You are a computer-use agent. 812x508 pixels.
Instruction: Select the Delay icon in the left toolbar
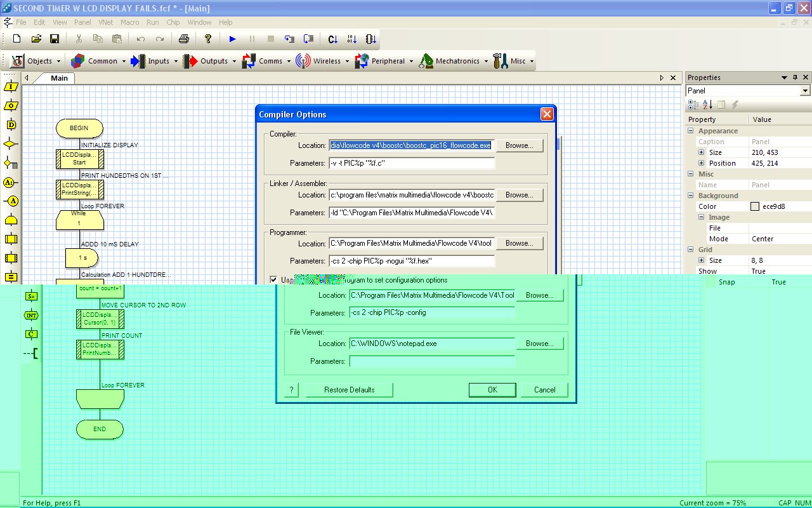[x=11, y=124]
